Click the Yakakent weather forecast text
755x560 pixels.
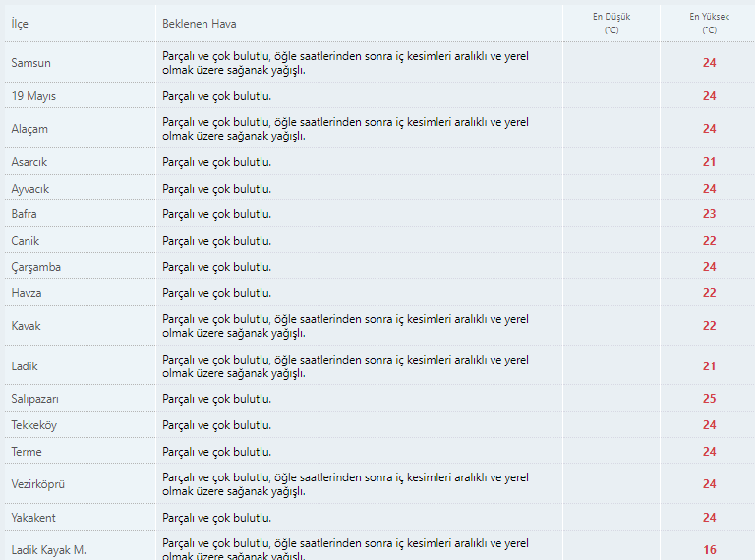coord(216,518)
